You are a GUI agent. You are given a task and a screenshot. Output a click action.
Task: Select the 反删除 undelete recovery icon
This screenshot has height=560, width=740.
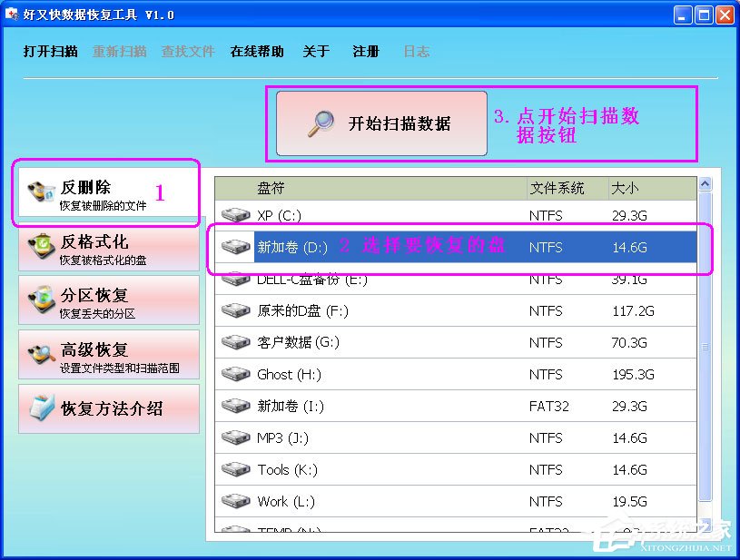42,190
